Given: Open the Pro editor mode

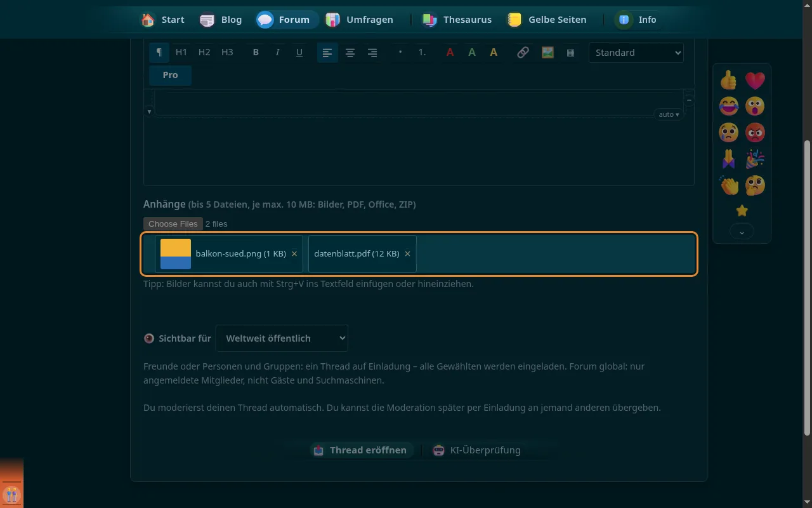Looking at the screenshot, I should (x=170, y=75).
